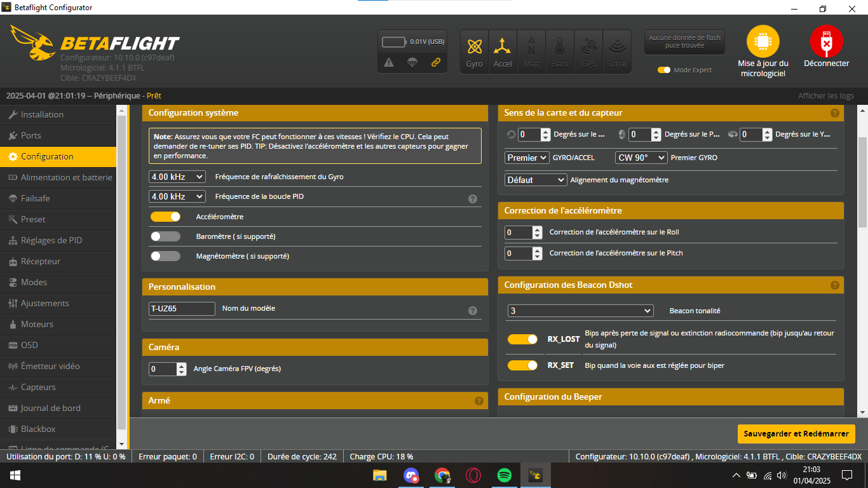Screen dimensions: 868x488
Task: Open Gyro refresh frequency dropdown
Action: click(x=177, y=177)
